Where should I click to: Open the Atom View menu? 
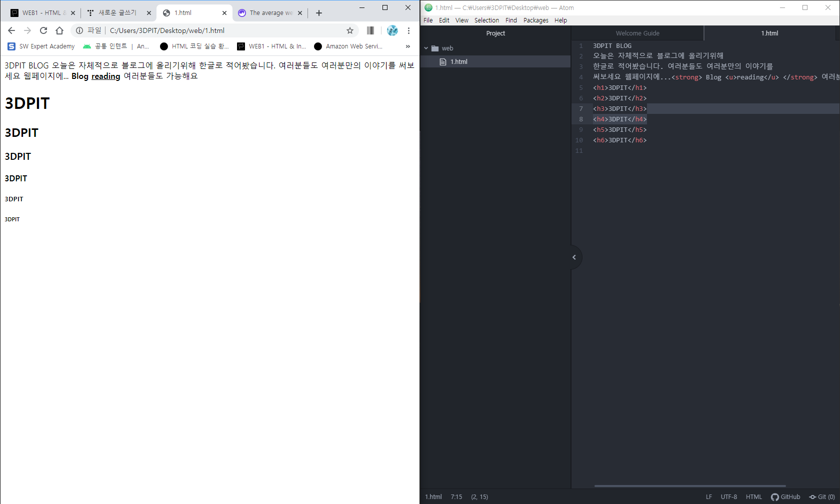[462, 20]
